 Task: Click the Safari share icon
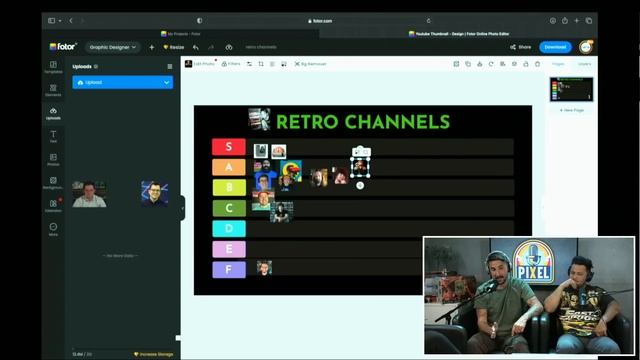564,20
